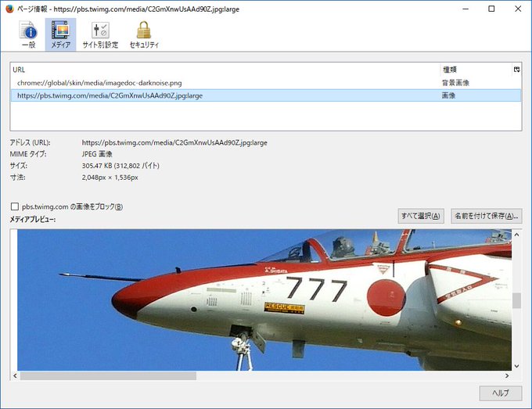Select the pbs.twimg.com jpg:large list row
This screenshot has width=532, height=409.
(266, 95)
